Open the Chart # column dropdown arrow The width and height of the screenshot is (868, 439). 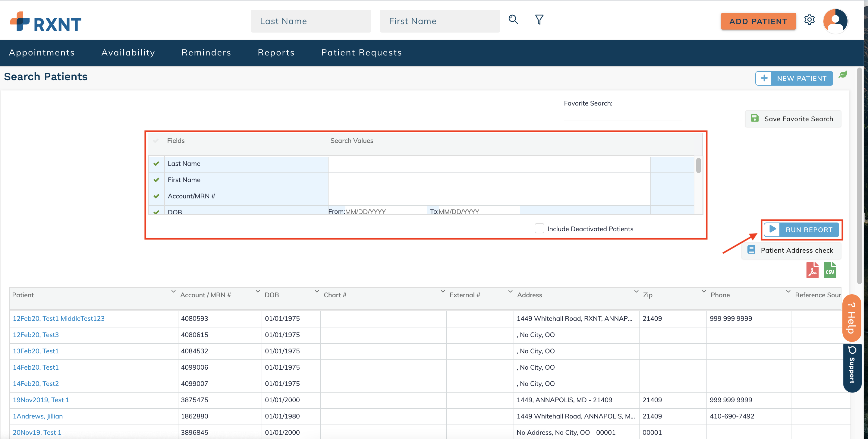(443, 291)
